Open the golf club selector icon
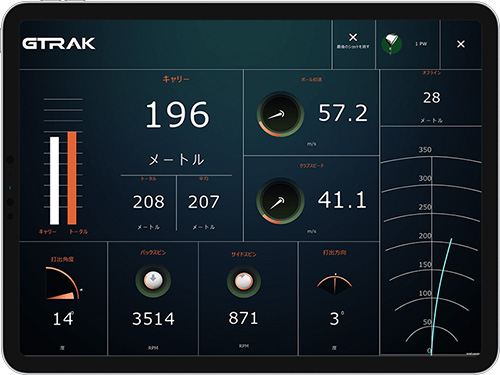Image resolution: width=500 pixels, height=375 pixels. point(392,44)
